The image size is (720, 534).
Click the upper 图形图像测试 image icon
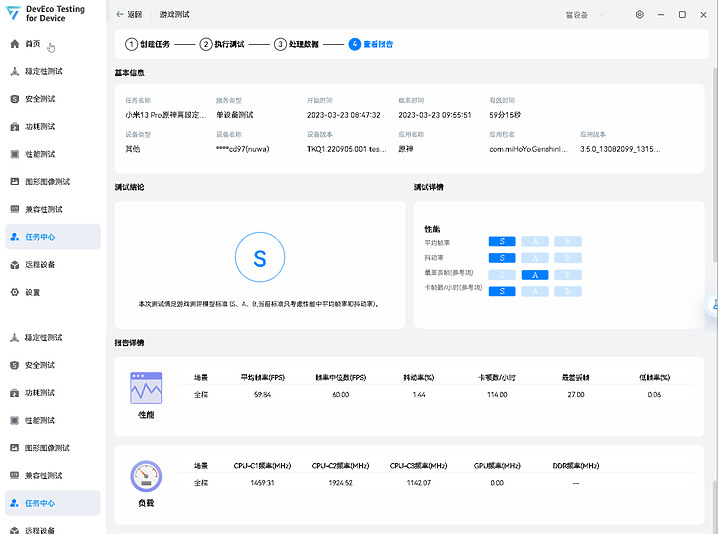(x=15, y=181)
